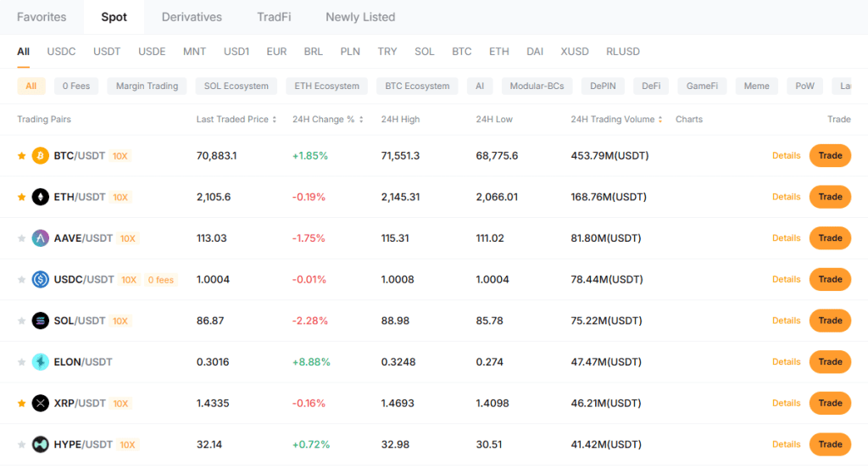Filter quote currency by BRL
This screenshot has height=469, width=868.
314,52
